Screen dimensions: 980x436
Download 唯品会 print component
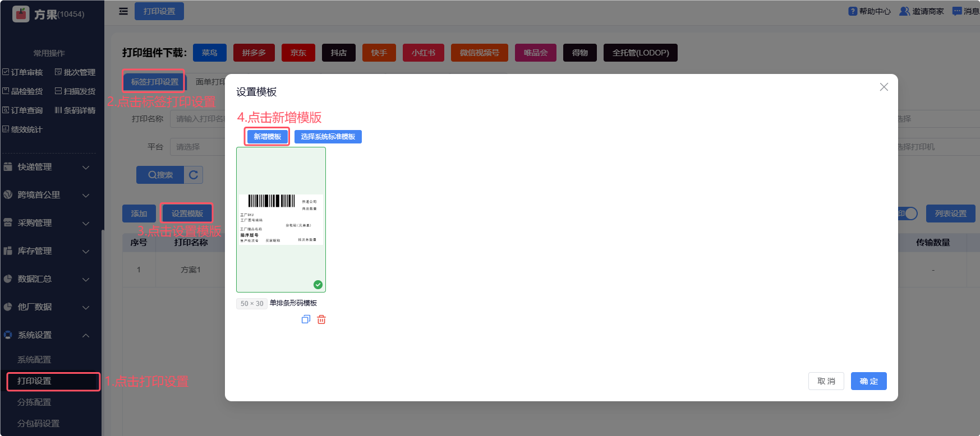pyautogui.click(x=536, y=53)
